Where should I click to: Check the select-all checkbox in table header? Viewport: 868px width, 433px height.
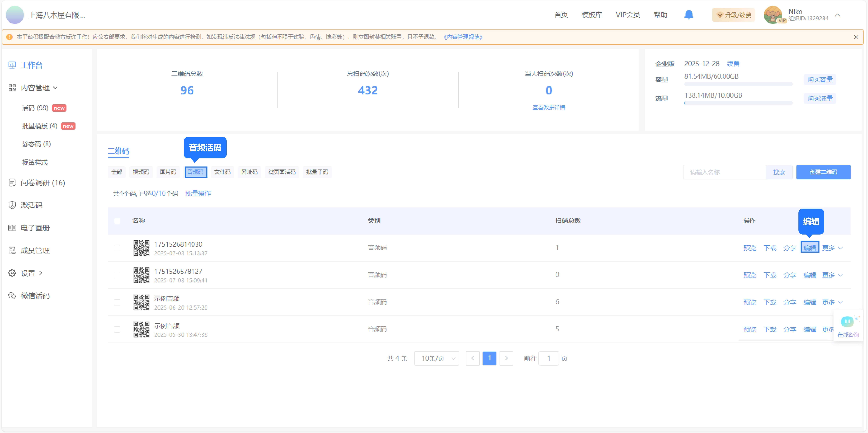coord(117,221)
